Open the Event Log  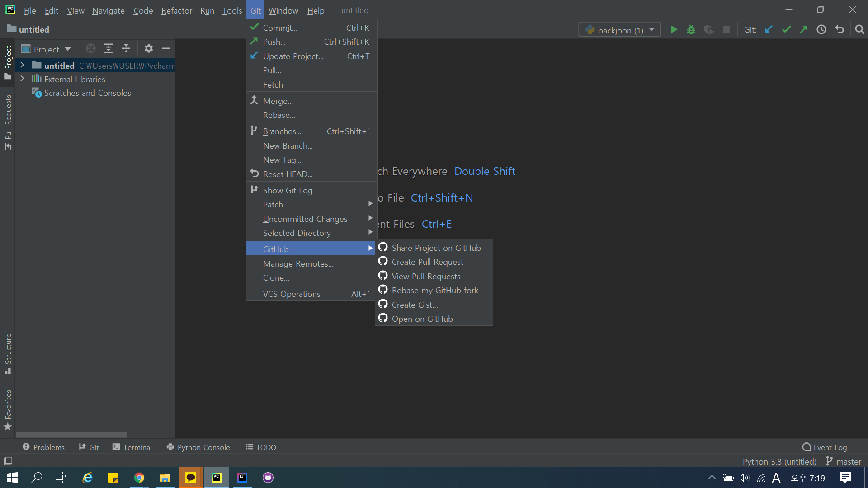tap(830, 447)
